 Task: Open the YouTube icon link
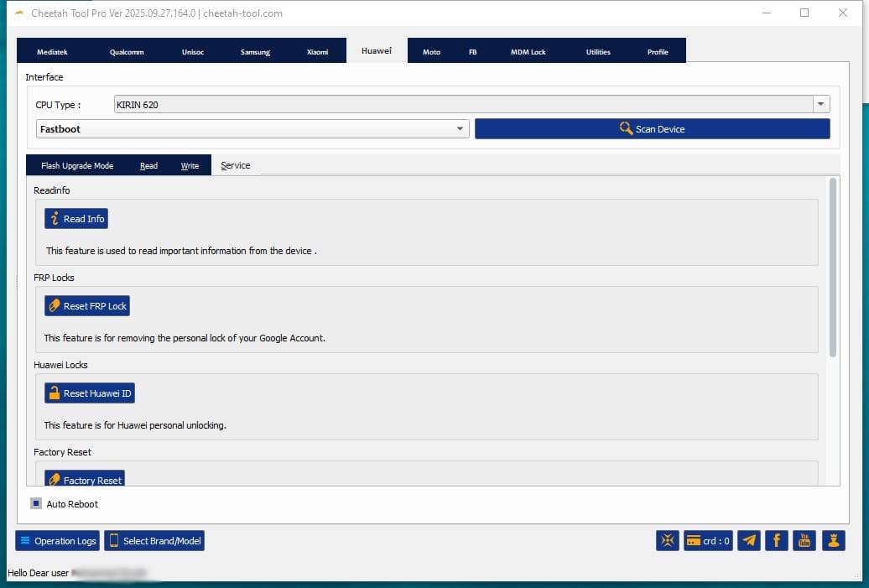point(804,541)
